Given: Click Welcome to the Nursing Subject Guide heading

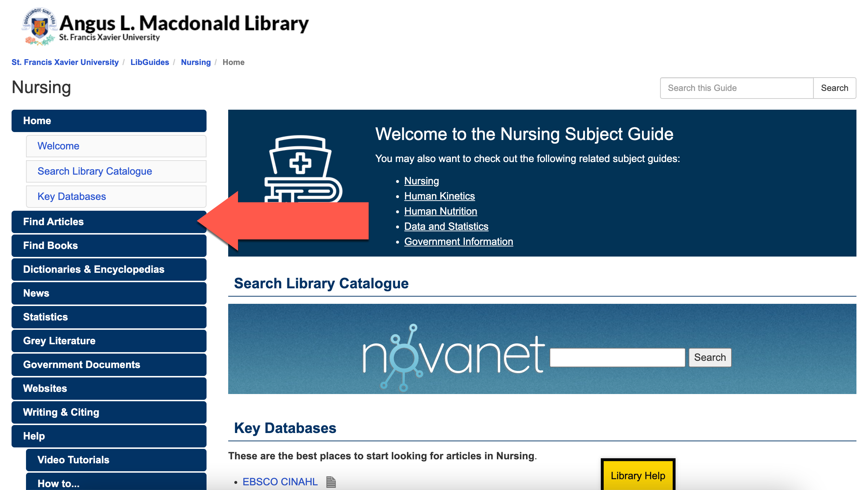Looking at the screenshot, I should [x=524, y=134].
